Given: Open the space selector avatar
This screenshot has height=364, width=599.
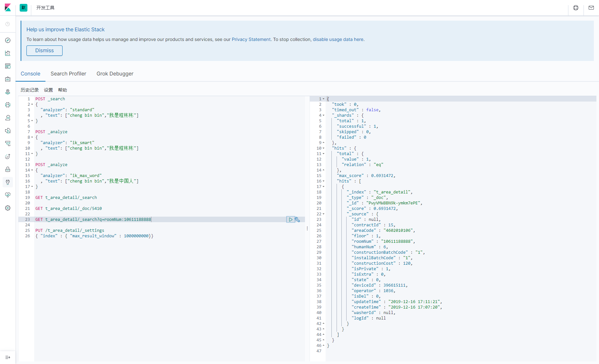Looking at the screenshot, I should [24, 8].
